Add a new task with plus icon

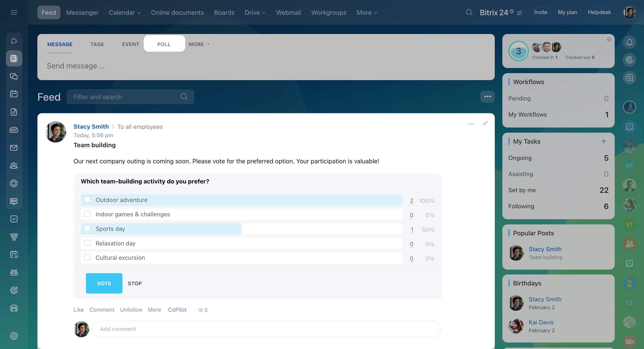603,141
